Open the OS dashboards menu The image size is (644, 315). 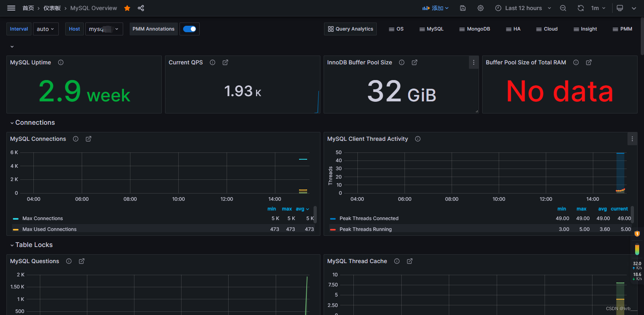coord(396,29)
